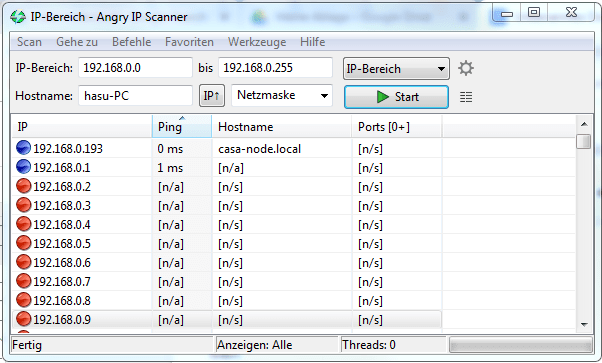The image size is (602, 363).
Task: Sort by the IP column header
Action: (x=82, y=127)
